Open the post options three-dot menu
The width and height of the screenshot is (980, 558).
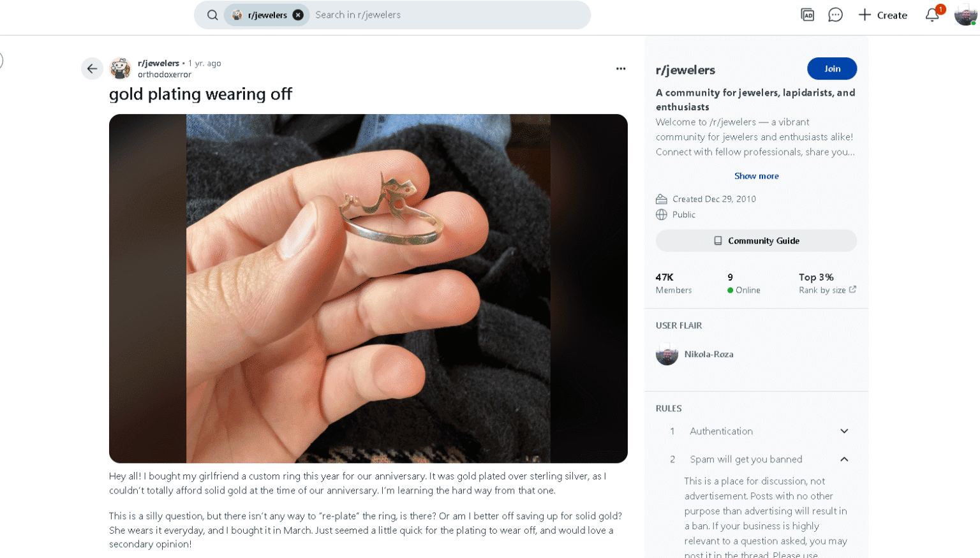coord(621,69)
